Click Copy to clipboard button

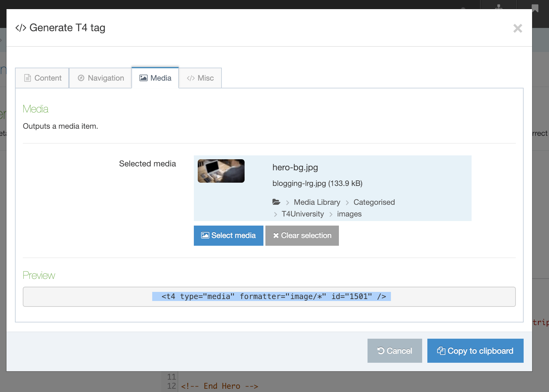(475, 351)
